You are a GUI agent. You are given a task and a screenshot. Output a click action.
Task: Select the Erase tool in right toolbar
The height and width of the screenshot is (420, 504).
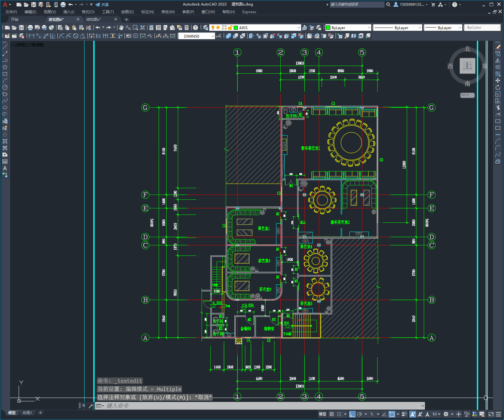[x=498, y=47]
